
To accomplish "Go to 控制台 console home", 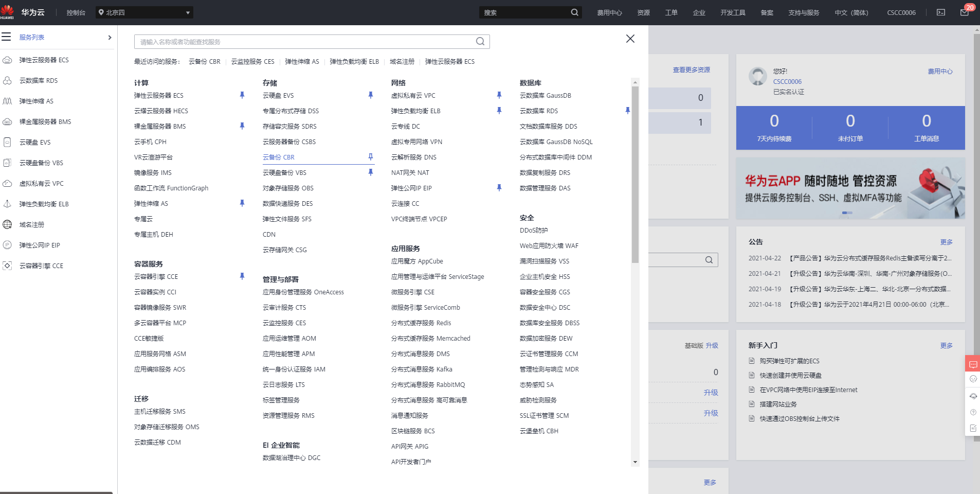I will point(76,12).
